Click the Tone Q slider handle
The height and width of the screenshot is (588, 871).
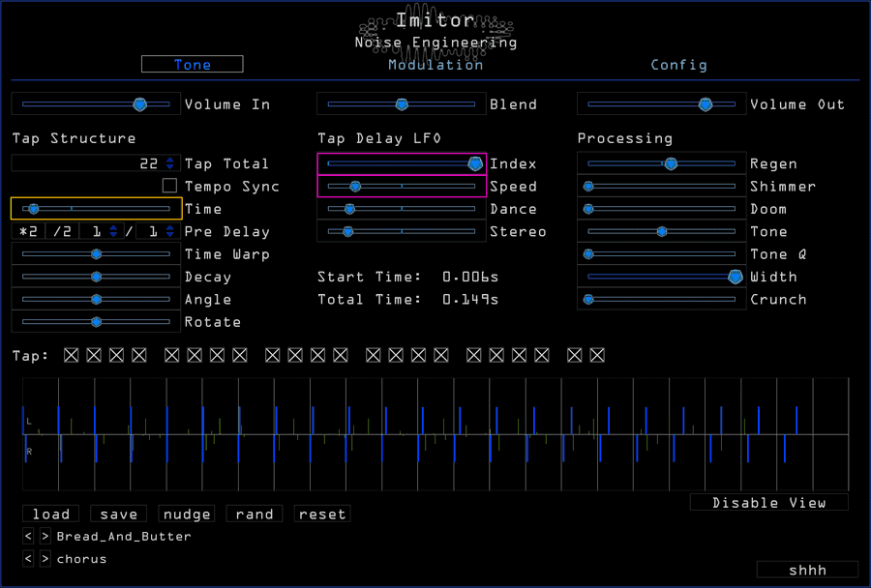click(x=588, y=254)
